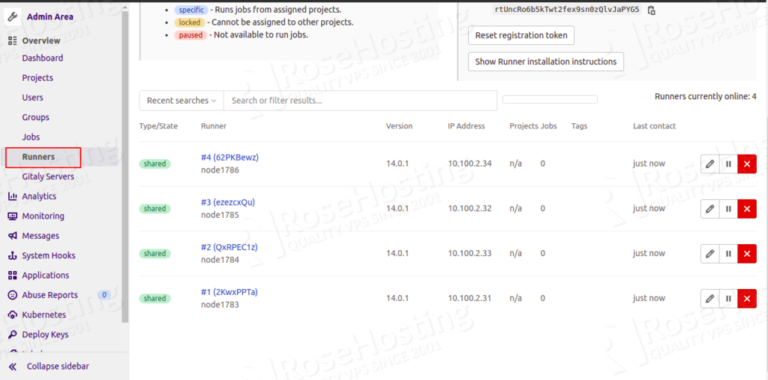Click the shared badge for node1786

pyautogui.click(x=155, y=164)
